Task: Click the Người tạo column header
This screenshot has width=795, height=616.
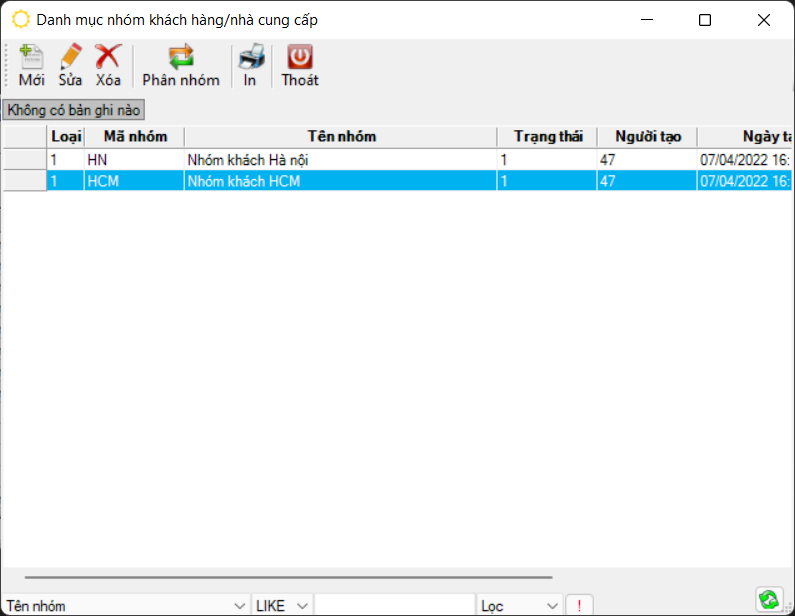Action: [x=647, y=137]
